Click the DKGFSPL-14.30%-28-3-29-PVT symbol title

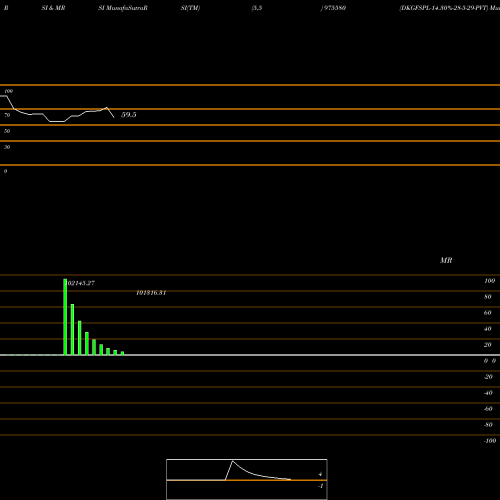[x=444, y=8]
